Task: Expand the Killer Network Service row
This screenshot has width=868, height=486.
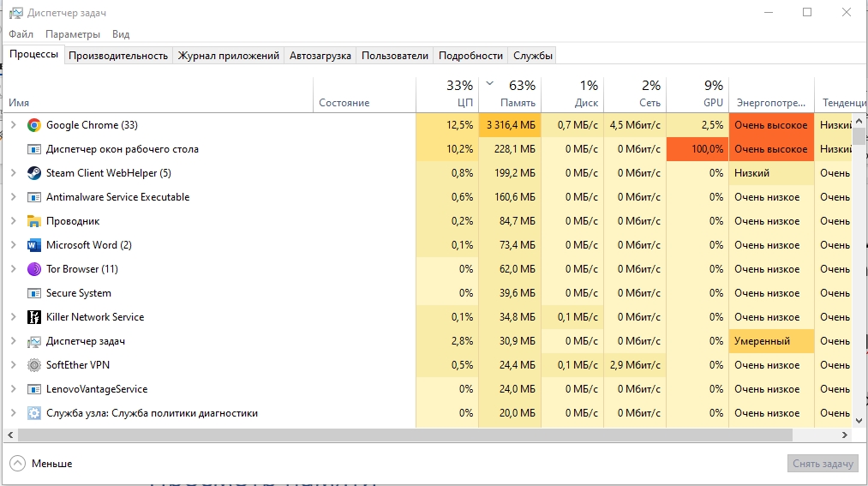Action: [x=14, y=317]
